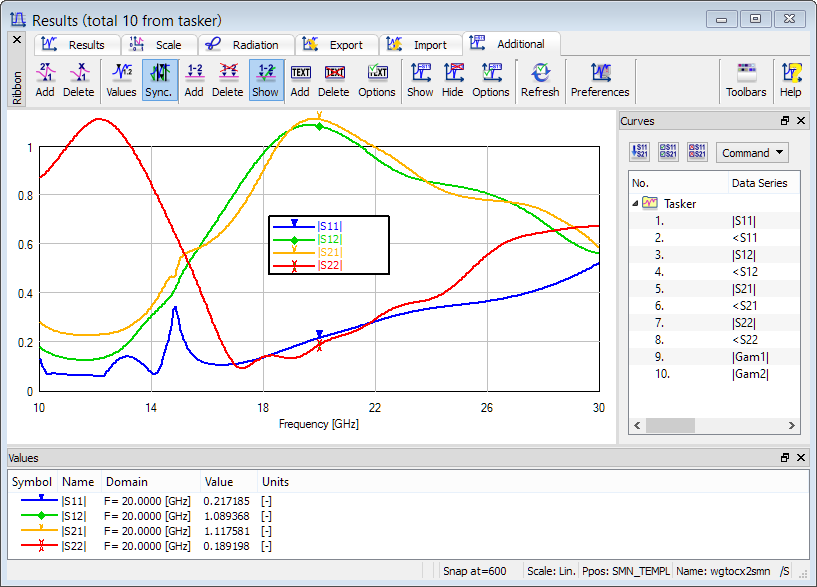Screen dimensions: 817x587
Task: Select curve 5 |S21| in list
Action: coord(714,289)
